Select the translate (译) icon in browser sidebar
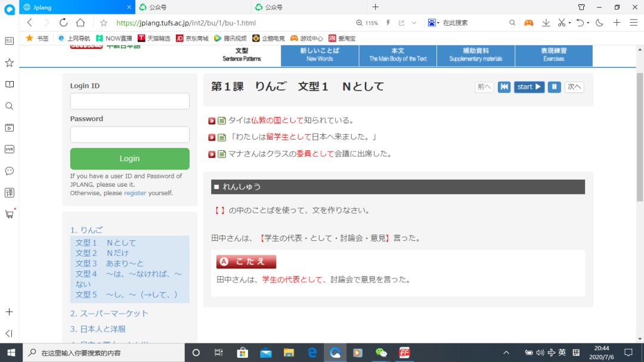 (x=9, y=193)
